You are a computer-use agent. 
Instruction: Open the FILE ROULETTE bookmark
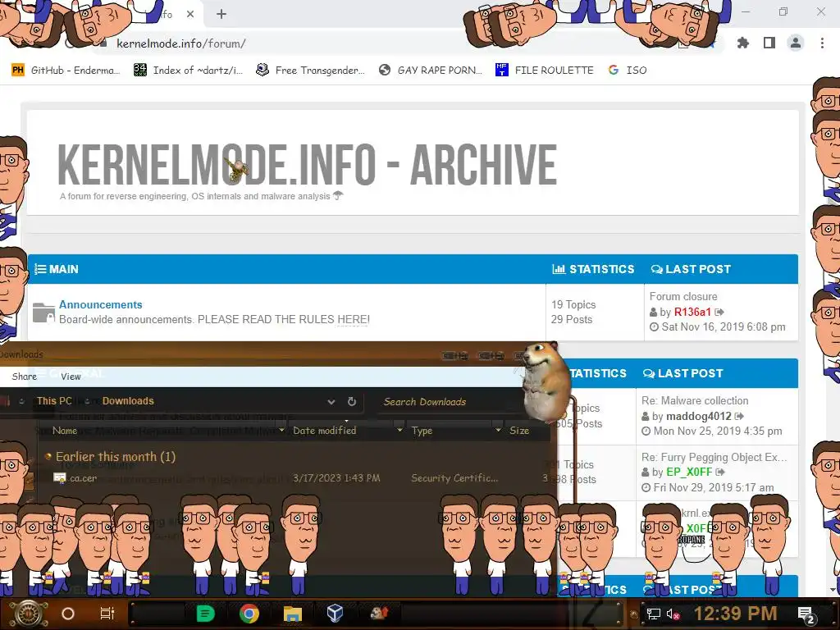tap(545, 71)
